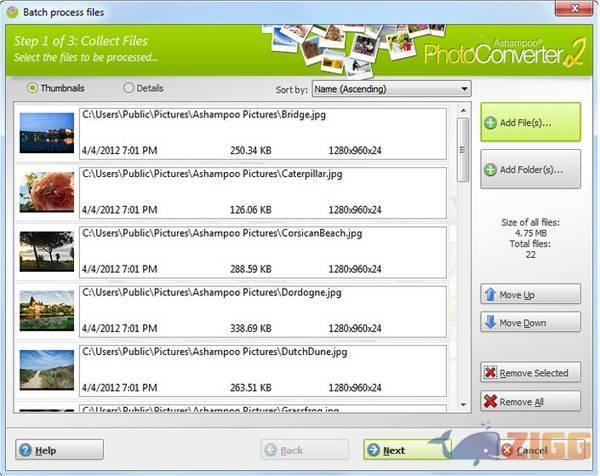The image size is (600, 476).
Task: Select the Thumbnails view radio button
Action: click(33, 88)
